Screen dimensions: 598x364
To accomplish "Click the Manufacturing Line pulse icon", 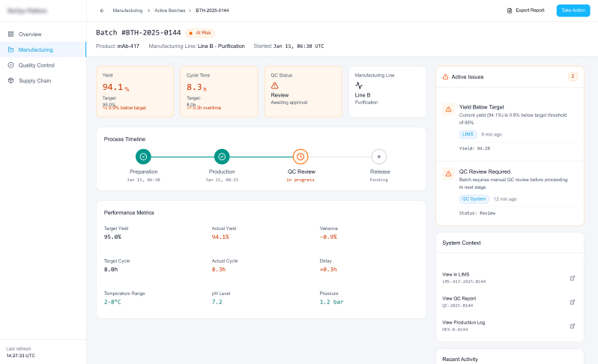I will 359,85.
